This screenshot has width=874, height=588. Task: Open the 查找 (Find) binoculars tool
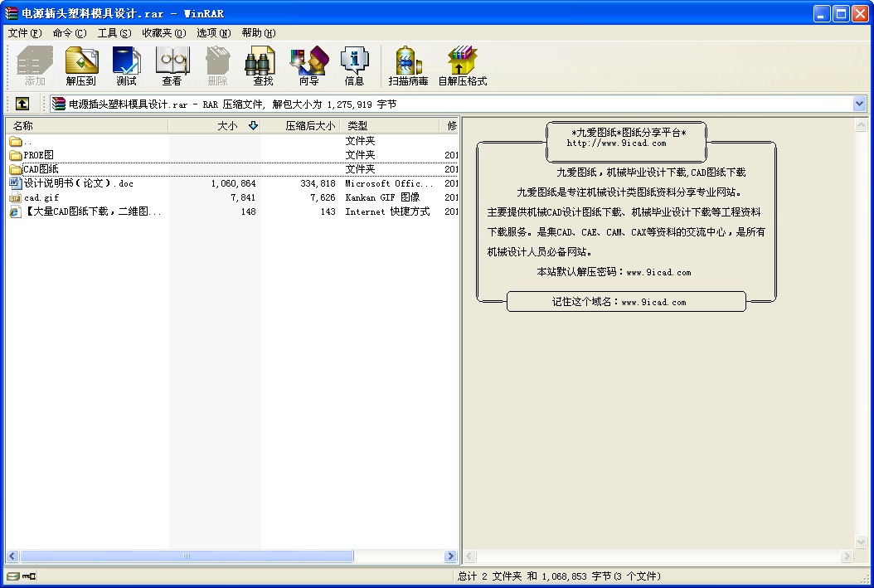coord(263,66)
